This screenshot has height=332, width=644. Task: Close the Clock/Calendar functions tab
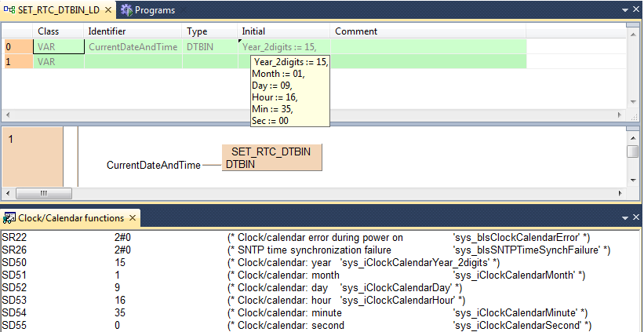[x=132, y=217]
